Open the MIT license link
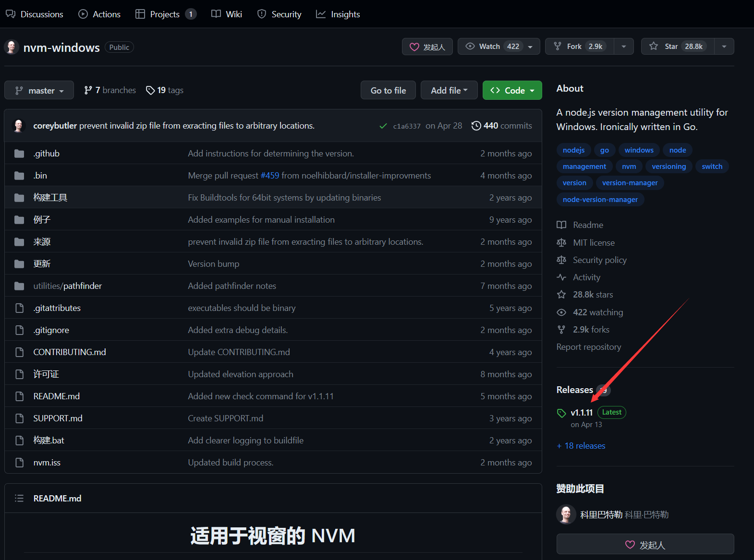The height and width of the screenshot is (560, 754). [586, 243]
